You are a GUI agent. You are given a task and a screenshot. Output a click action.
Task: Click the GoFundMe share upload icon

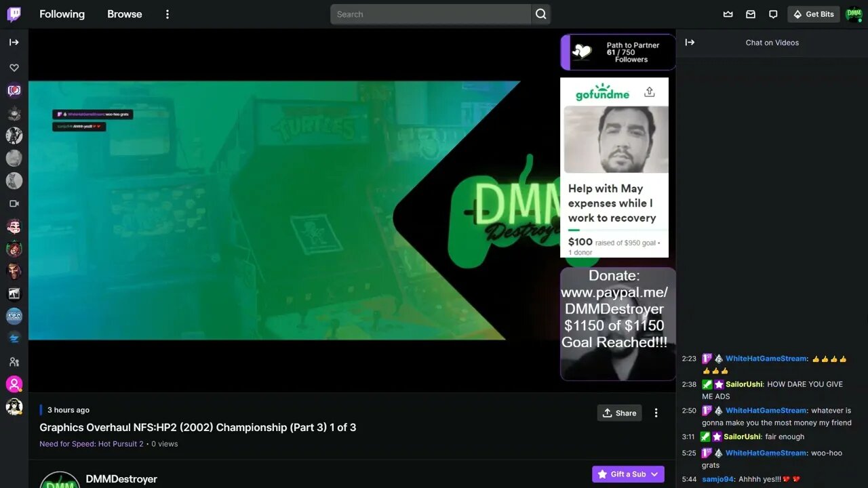click(649, 92)
